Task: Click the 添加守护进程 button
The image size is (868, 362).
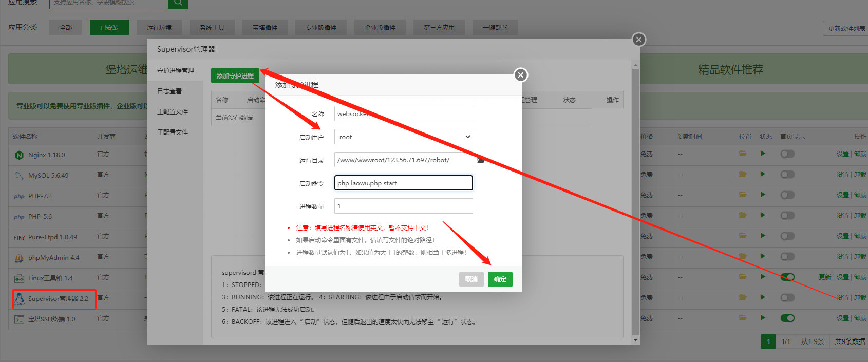Action: point(235,75)
